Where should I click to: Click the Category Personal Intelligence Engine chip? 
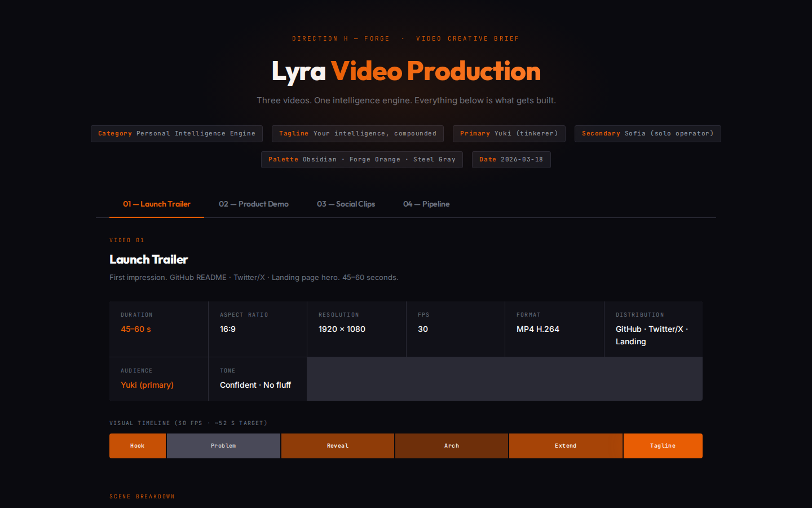pyautogui.click(x=176, y=133)
